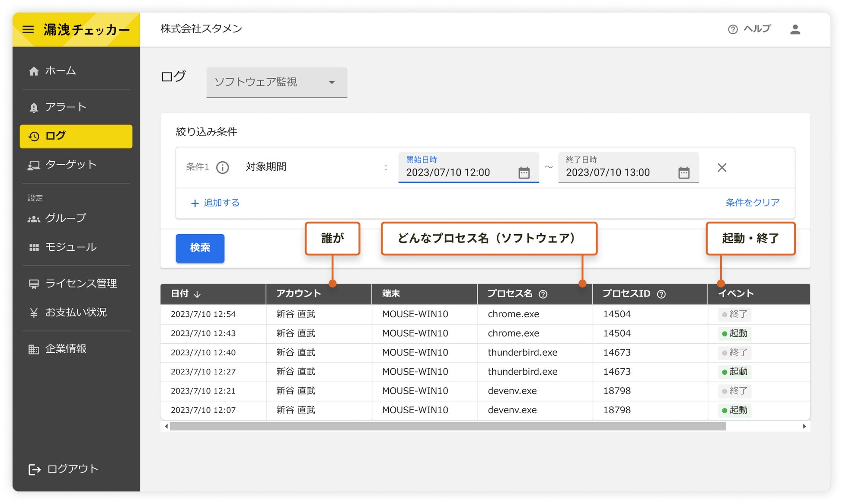Open ターゲット in the sidebar
This screenshot has height=504, width=843.
tap(70, 165)
